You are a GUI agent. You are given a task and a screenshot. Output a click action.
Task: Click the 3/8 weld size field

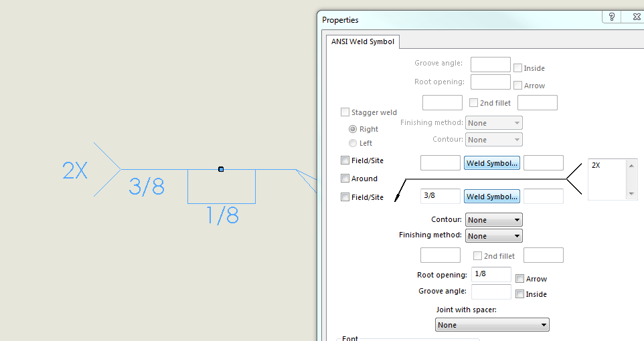point(440,196)
